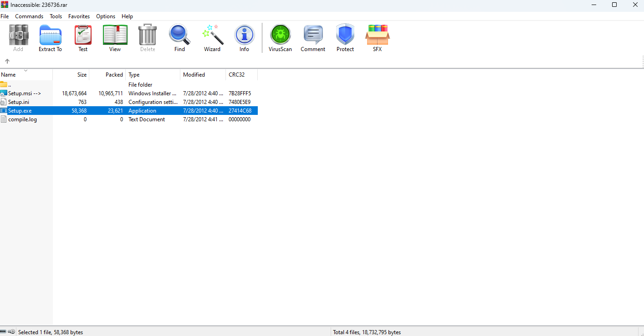Select the Setup.msi file row
The height and width of the screenshot is (336, 644).
coord(24,93)
